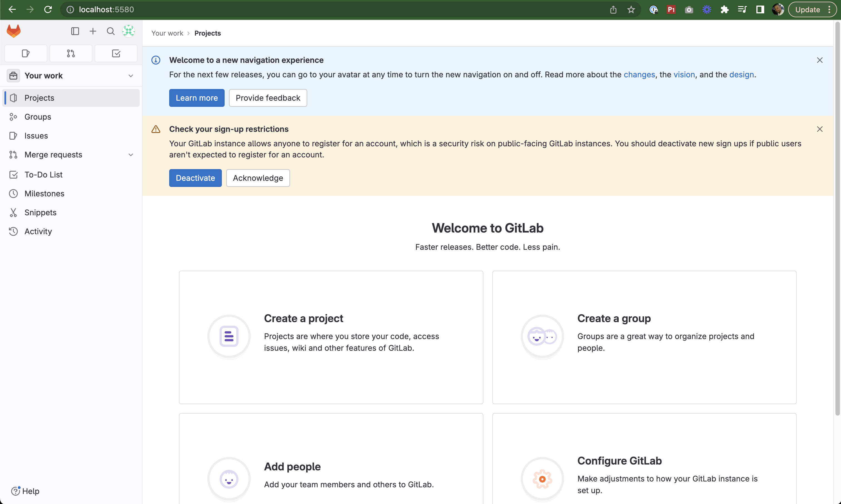Open Milestones in the sidebar
This screenshot has width=841, height=504.
[x=71, y=194]
